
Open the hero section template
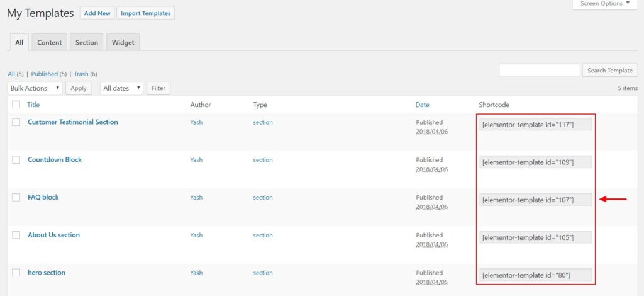(47, 273)
